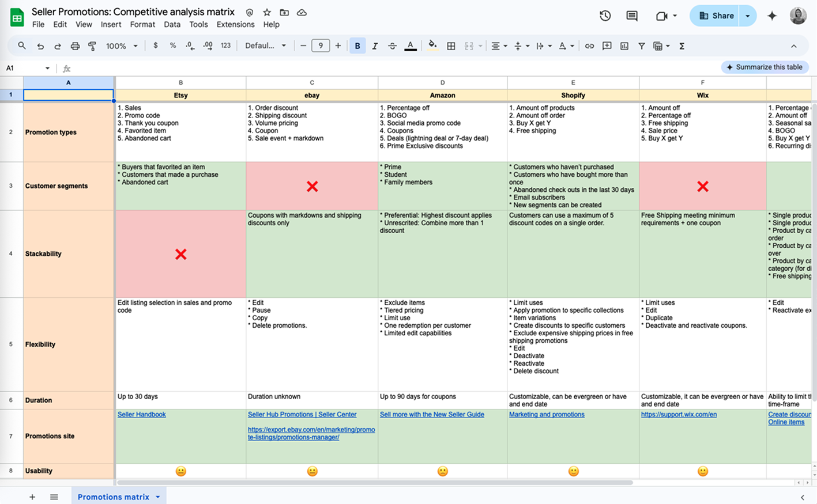Click Summarize this table button
Image resolution: width=817 pixels, height=504 pixels.
765,67
